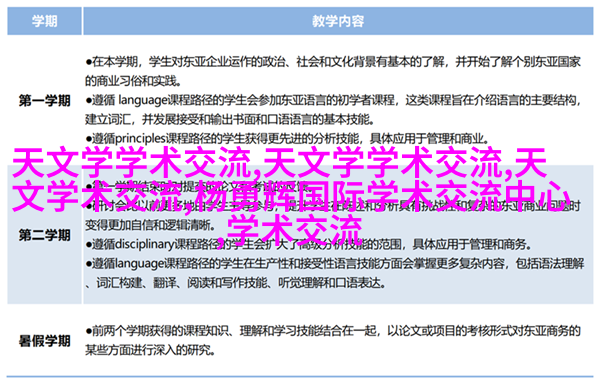Click the line 某些方面进行深入的研究
This screenshot has height=384, width=600.
coord(149,350)
